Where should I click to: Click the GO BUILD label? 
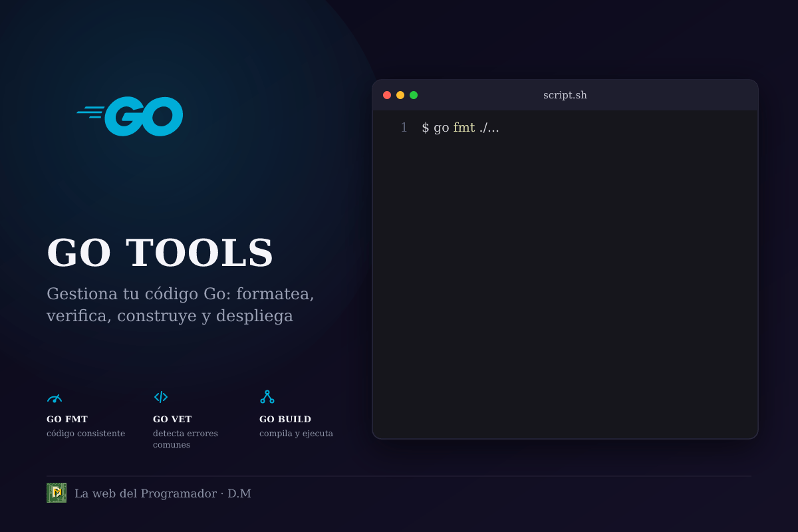tap(285, 420)
